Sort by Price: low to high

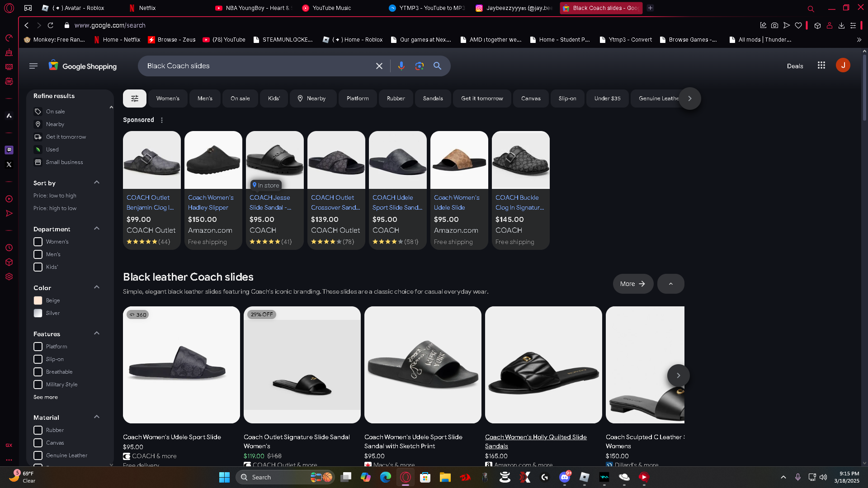[x=55, y=196]
